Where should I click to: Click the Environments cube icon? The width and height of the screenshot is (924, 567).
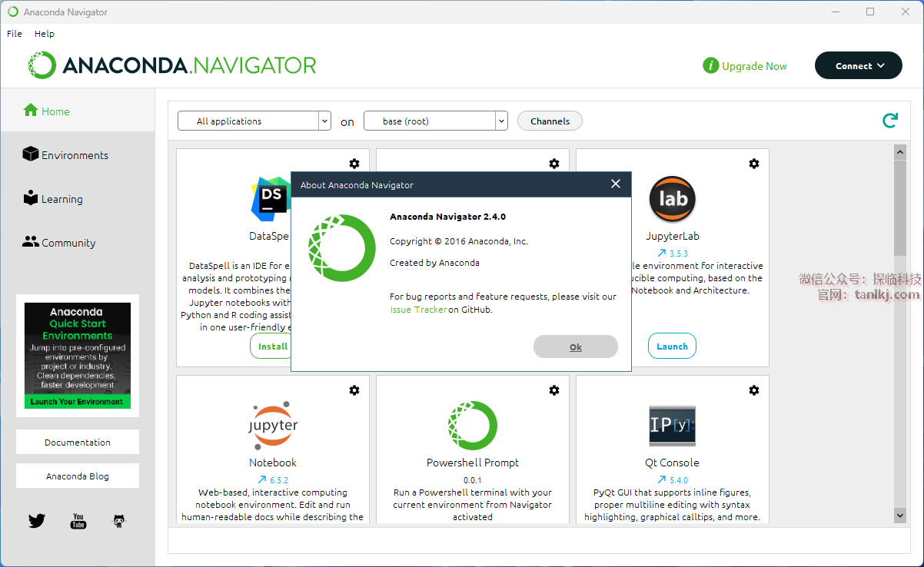coord(31,154)
